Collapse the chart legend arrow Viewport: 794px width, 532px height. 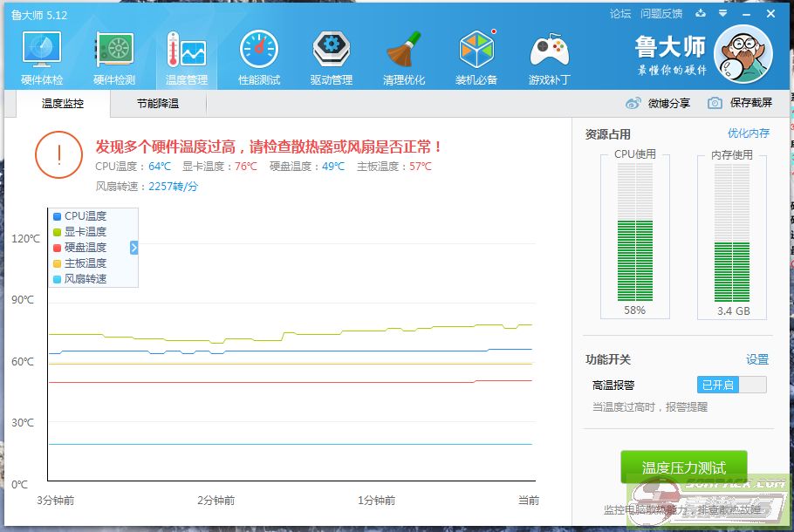click(133, 248)
